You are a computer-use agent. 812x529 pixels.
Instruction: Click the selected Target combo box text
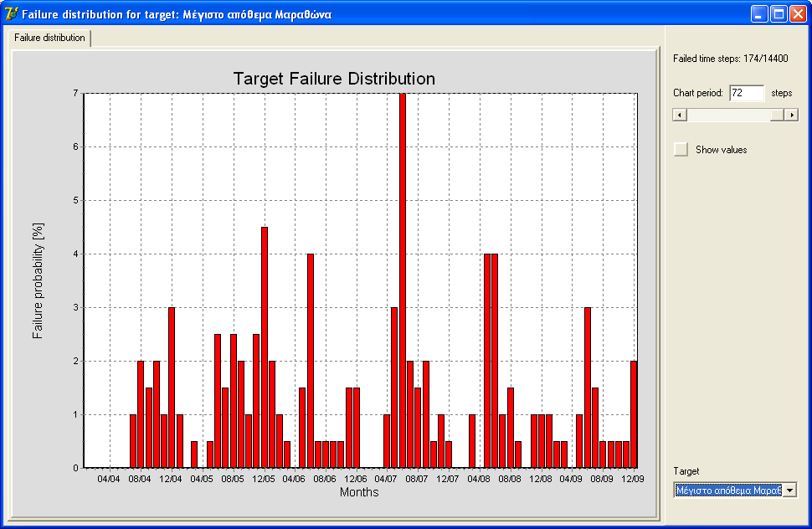click(728, 490)
